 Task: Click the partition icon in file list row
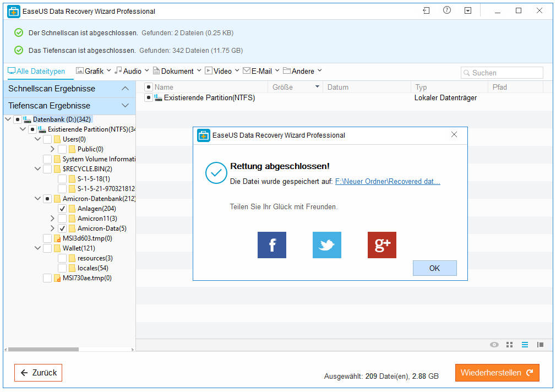pyautogui.click(x=158, y=97)
